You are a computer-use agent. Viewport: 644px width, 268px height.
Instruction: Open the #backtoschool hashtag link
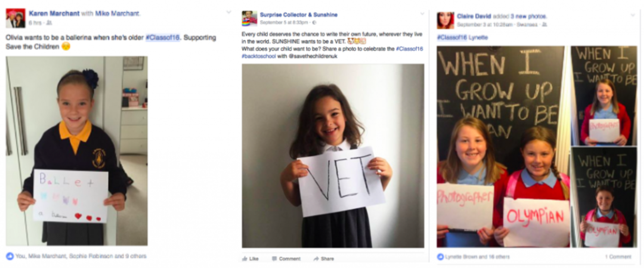[258, 56]
